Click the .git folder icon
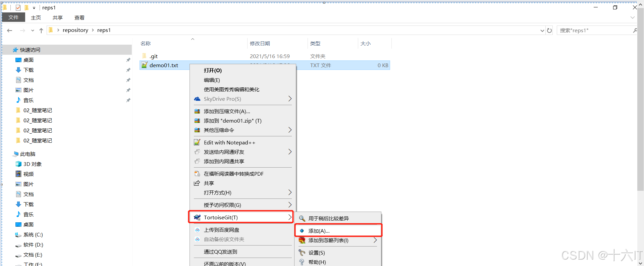 click(144, 56)
